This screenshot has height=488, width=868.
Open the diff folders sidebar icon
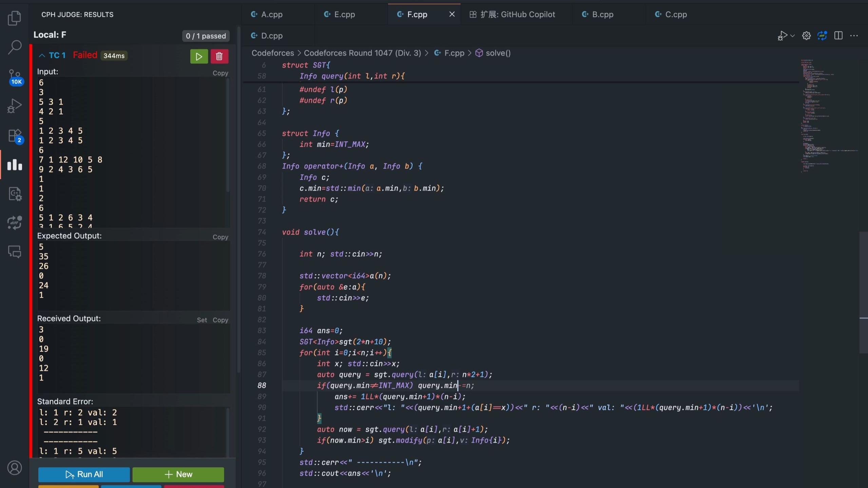pyautogui.click(x=15, y=223)
